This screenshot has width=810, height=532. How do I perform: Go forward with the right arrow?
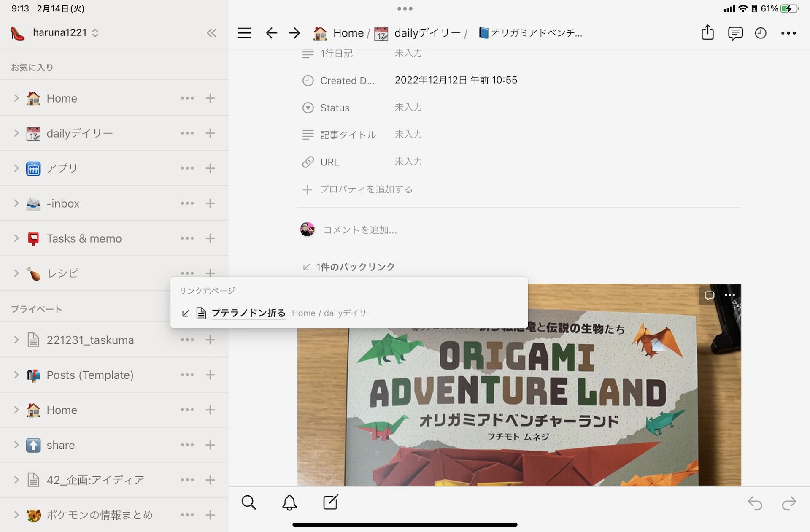pyautogui.click(x=294, y=33)
